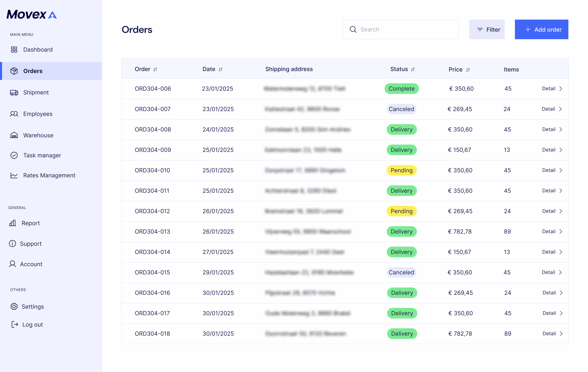Sort table by Date column
This screenshot has width=588, height=372.
tap(220, 69)
